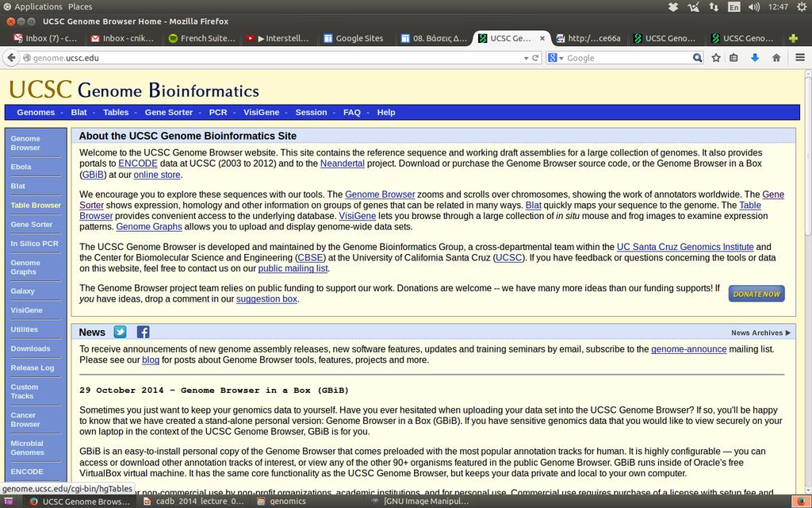Open Places menu in top panel
Screen dimensions: 812x508
pos(80,6)
